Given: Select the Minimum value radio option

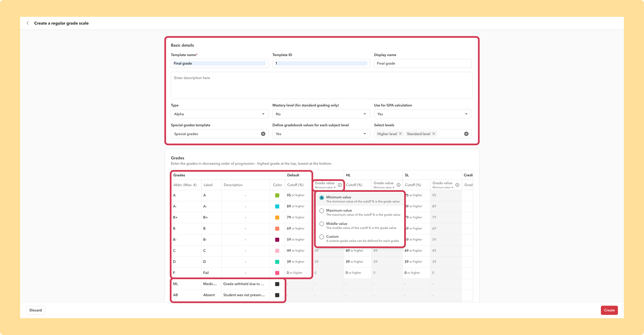Looking at the screenshot, I should tap(322, 198).
